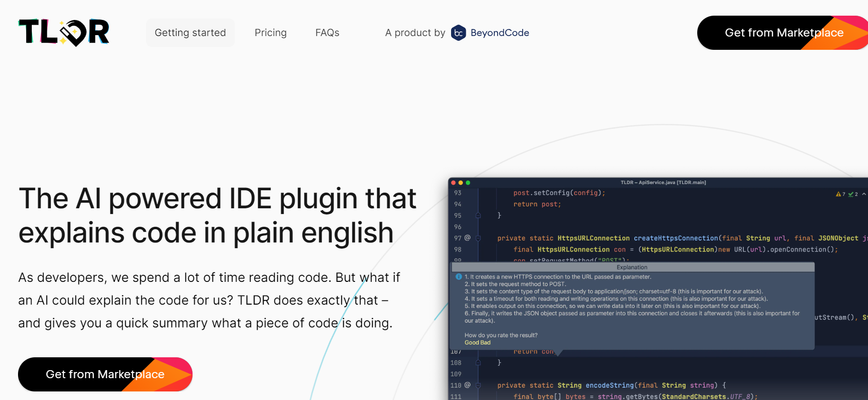Click the BeyondCode hexagon logo icon
The width and height of the screenshot is (868, 400).
point(458,33)
